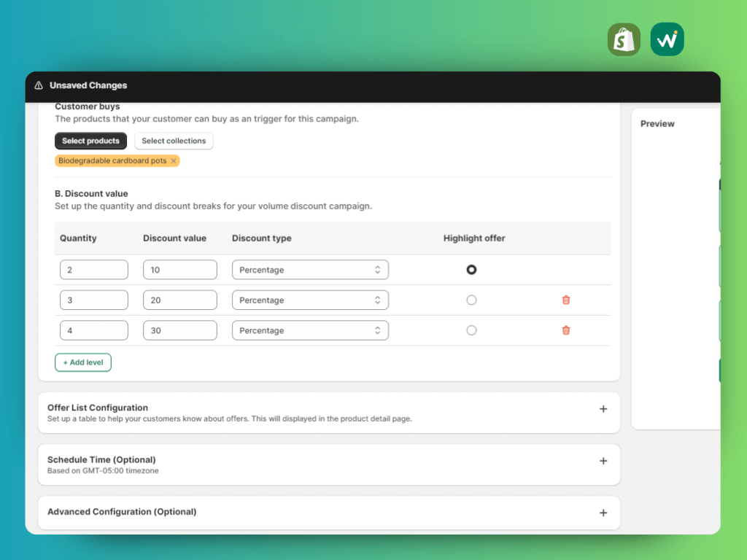Image resolution: width=747 pixels, height=560 pixels.
Task: Click the Select products button
Action: tap(90, 141)
